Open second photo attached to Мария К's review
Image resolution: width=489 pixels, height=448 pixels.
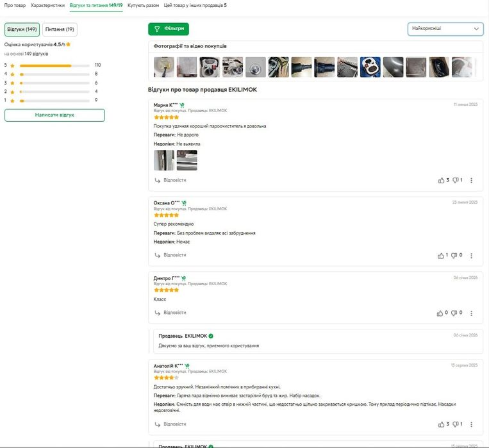point(186,160)
